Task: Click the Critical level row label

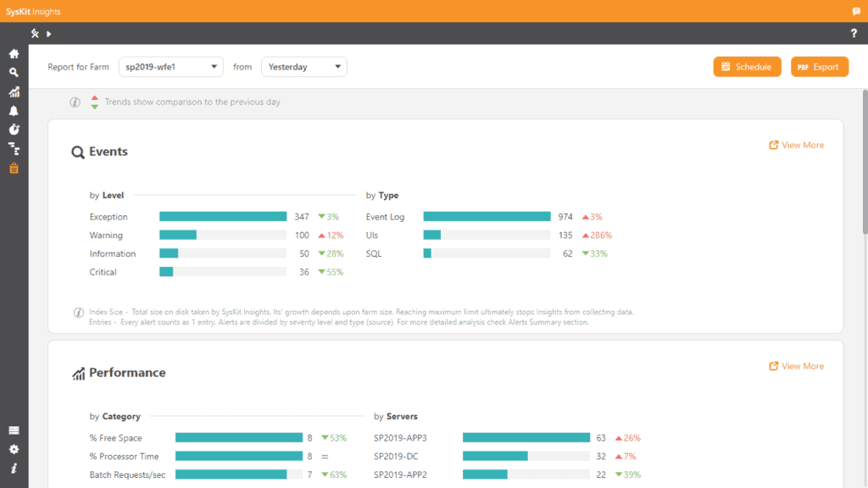Action: (103, 272)
